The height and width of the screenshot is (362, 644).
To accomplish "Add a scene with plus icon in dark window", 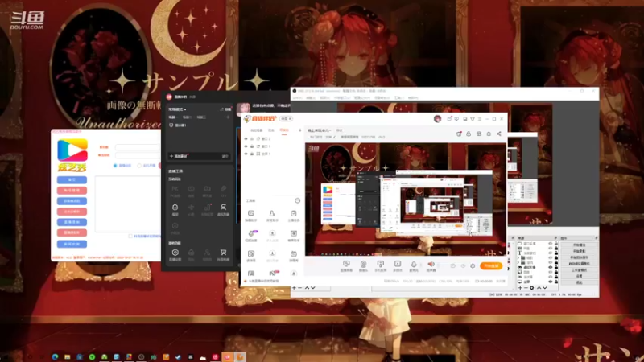I will 228,117.
